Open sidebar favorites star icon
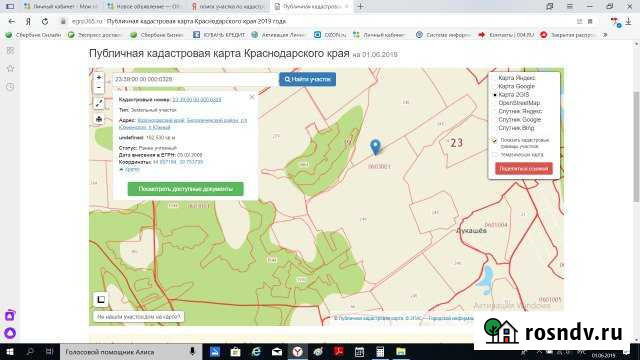640x360 pixels. (11, 69)
